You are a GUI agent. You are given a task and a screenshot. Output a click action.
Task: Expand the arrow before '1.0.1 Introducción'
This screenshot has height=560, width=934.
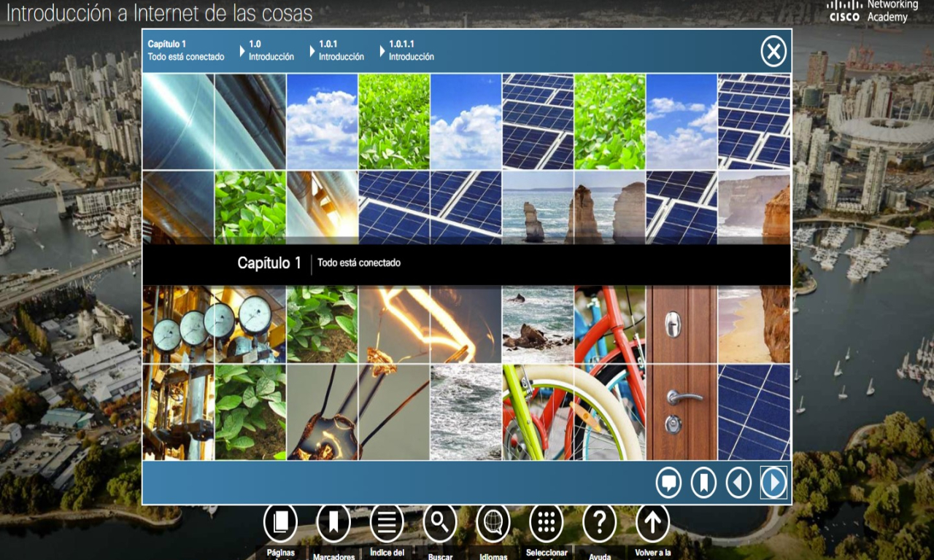pyautogui.click(x=312, y=51)
